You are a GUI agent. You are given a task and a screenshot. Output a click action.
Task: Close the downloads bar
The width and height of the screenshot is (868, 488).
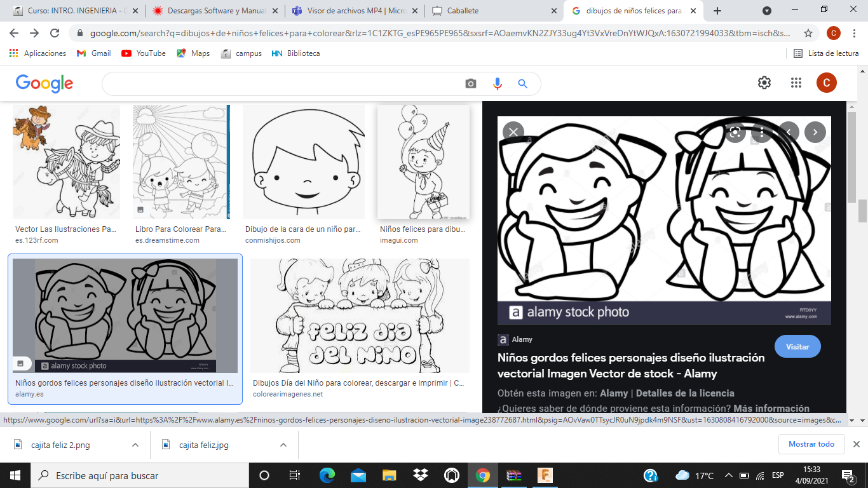[x=856, y=444]
